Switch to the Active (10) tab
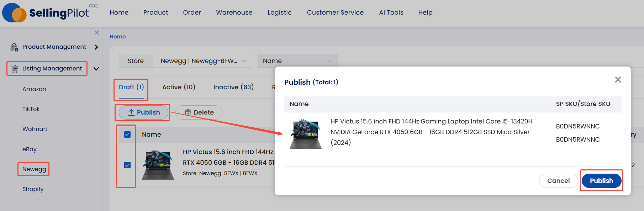This screenshot has width=644, height=211. point(179,87)
